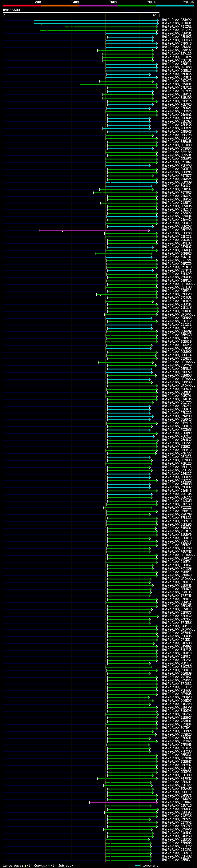Viewport: 197px width, 868px height.
Task: Open hit UniRef100_A6LVR1
Action: point(176,128)
